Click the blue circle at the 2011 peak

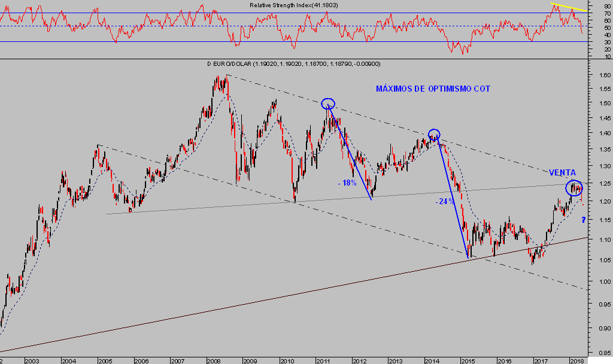327,104
